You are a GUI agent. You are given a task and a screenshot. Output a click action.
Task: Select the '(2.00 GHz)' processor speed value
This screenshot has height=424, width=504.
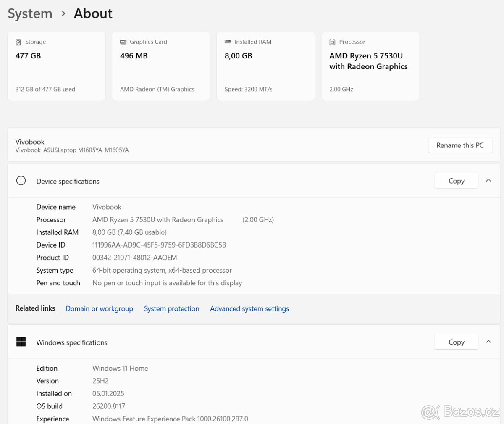pyautogui.click(x=258, y=220)
